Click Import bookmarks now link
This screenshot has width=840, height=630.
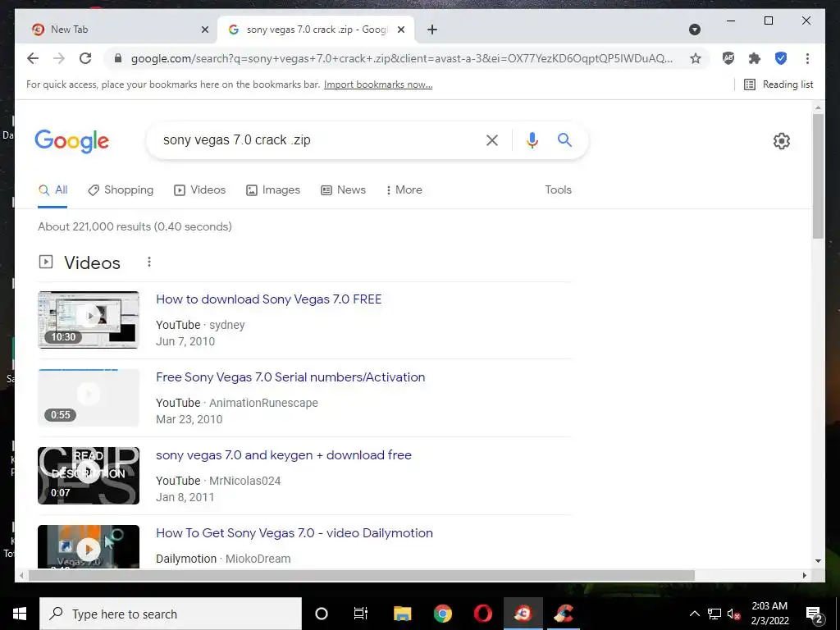[x=377, y=84]
